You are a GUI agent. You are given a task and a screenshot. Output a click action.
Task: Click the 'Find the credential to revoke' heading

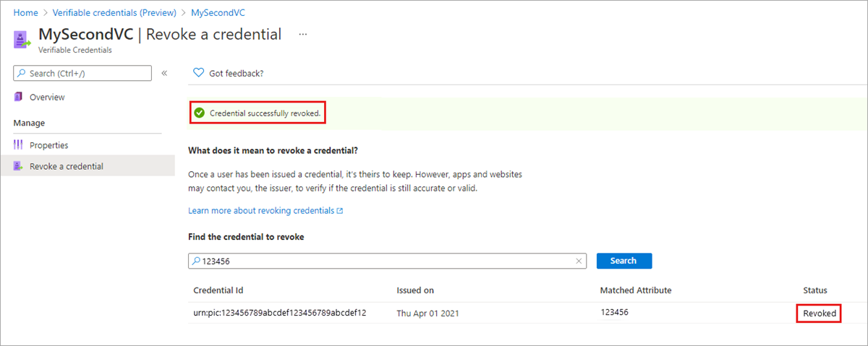pyautogui.click(x=246, y=237)
